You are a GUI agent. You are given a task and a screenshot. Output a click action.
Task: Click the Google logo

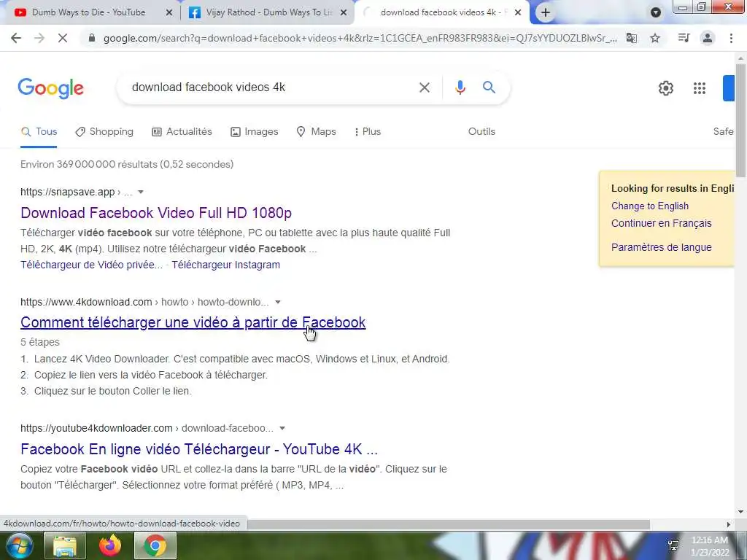tap(51, 88)
